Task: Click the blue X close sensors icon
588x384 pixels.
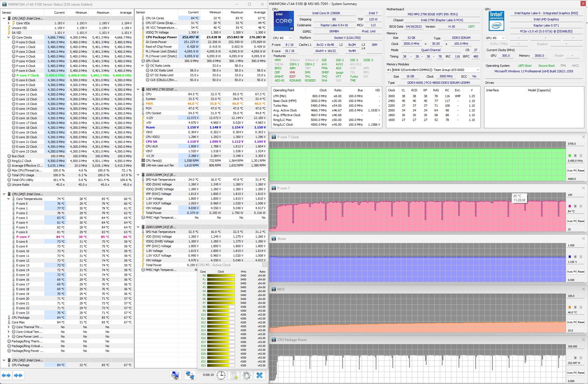Action: point(260,375)
